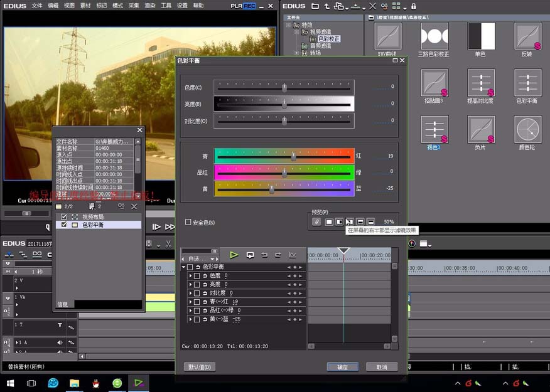Enable the 安全色(S) checkbox
Screen dimensions: 550x392
[x=188, y=222]
